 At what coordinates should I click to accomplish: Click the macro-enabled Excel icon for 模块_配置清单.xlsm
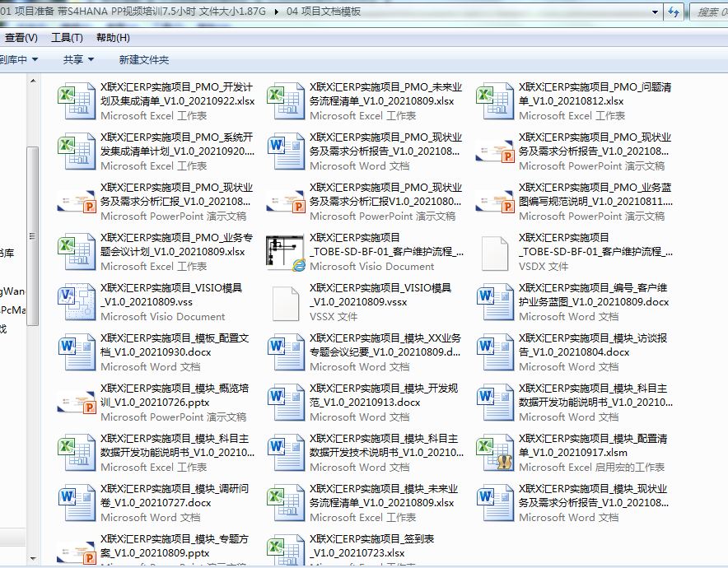click(495, 452)
